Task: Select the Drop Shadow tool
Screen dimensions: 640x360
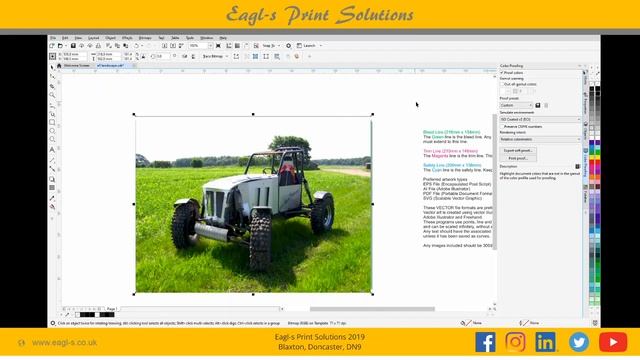Action: coord(52,179)
